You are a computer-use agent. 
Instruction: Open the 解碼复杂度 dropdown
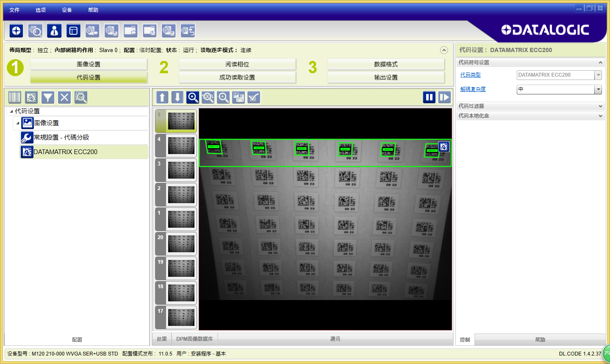coord(598,89)
